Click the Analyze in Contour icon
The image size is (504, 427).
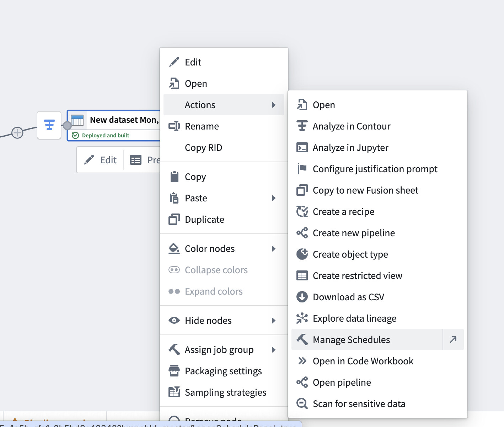(x=302, y=126)
